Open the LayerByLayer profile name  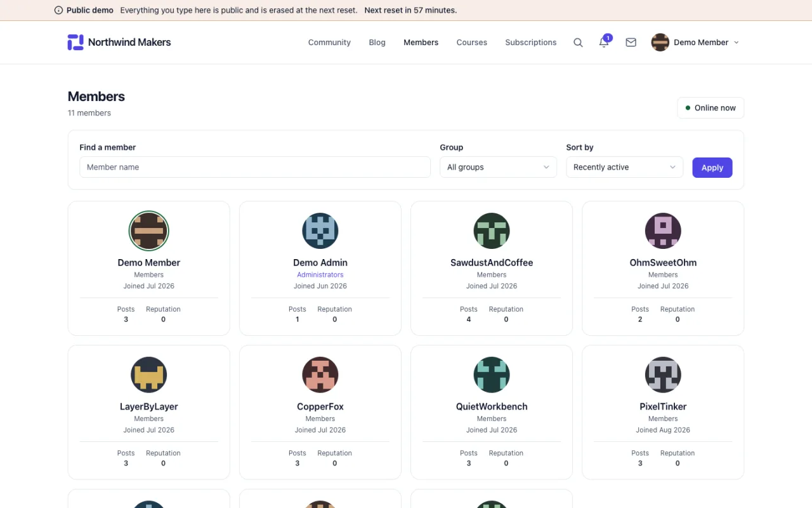(x=149, y=406)
